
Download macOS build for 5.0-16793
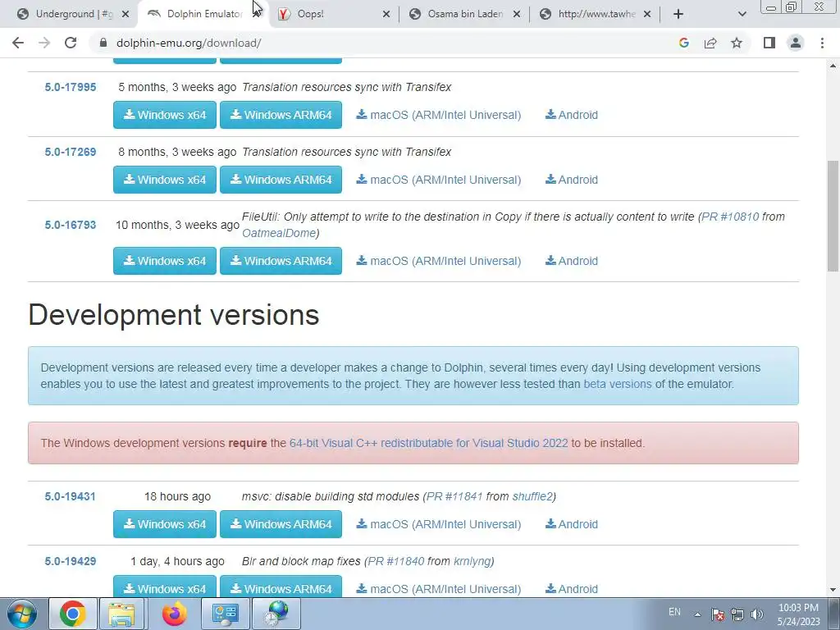tap(439, 261)
